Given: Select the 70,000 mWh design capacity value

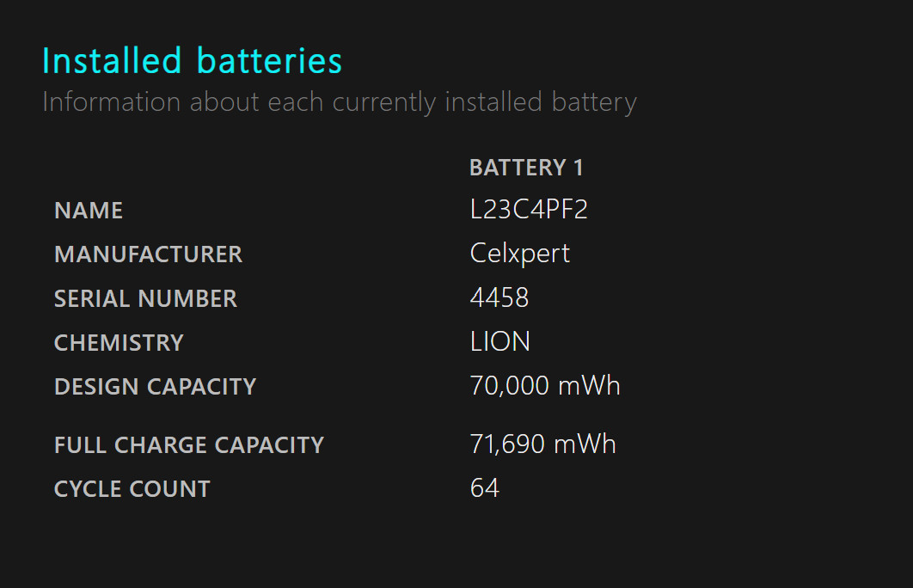Looking at the screenshot, I should (x=545, y=385).
